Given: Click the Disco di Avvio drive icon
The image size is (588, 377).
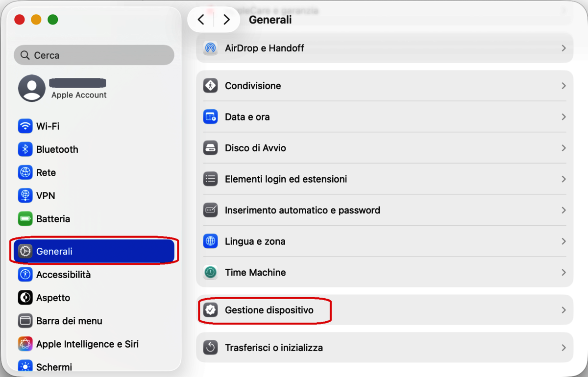Looking at the screenshot, I should tap(211, 148).
